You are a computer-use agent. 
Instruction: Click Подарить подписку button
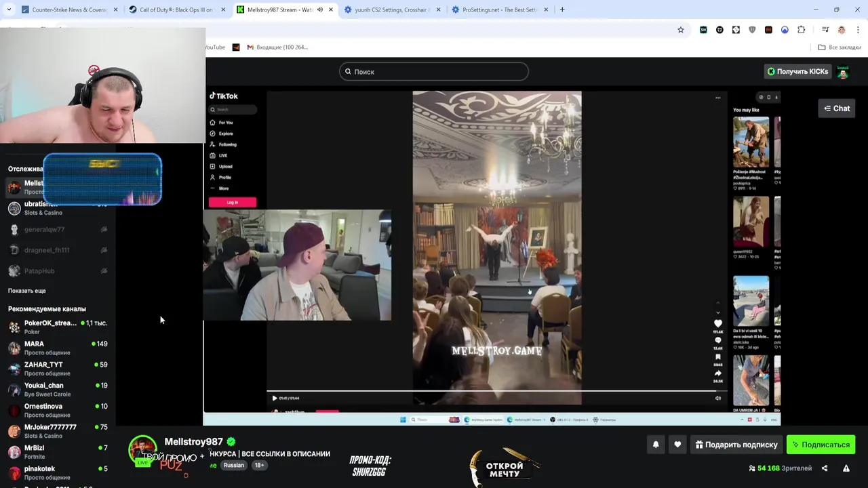coord(736,445)
